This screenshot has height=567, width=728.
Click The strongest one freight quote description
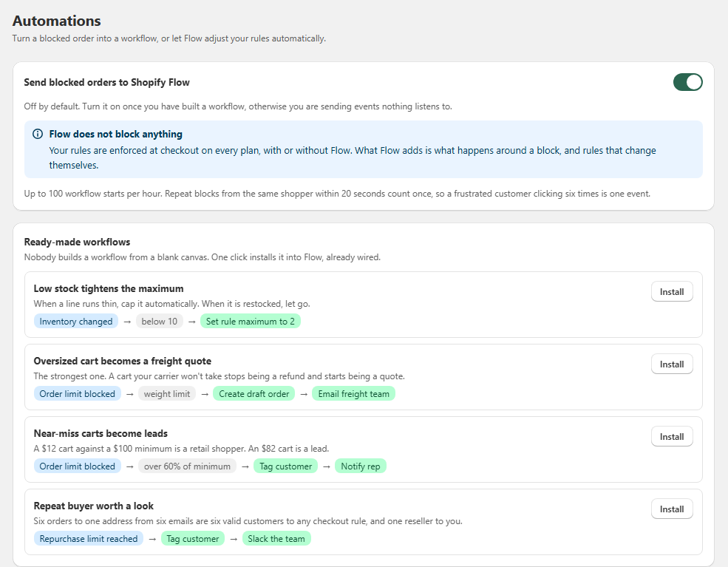[x=220, y=376]
